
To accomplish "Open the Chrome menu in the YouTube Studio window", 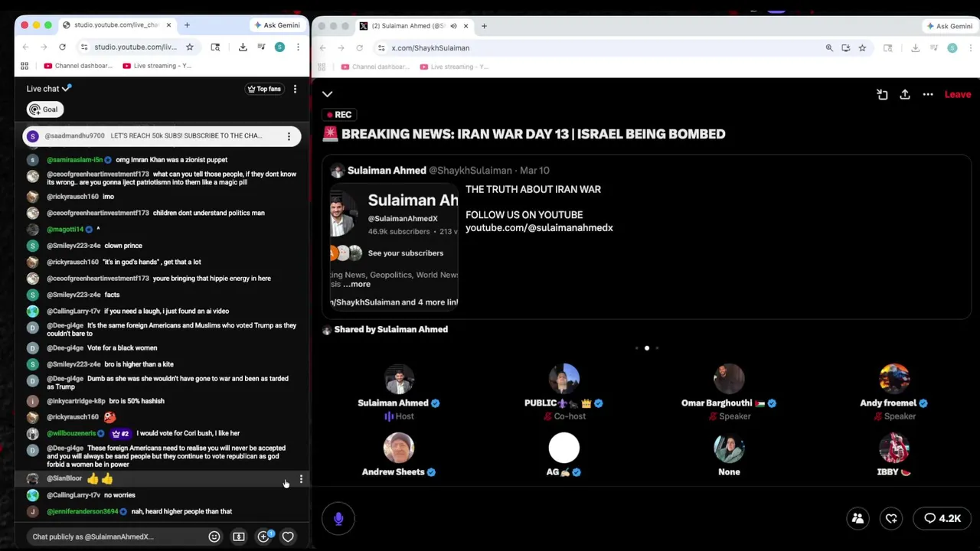I will pos(298,47).
